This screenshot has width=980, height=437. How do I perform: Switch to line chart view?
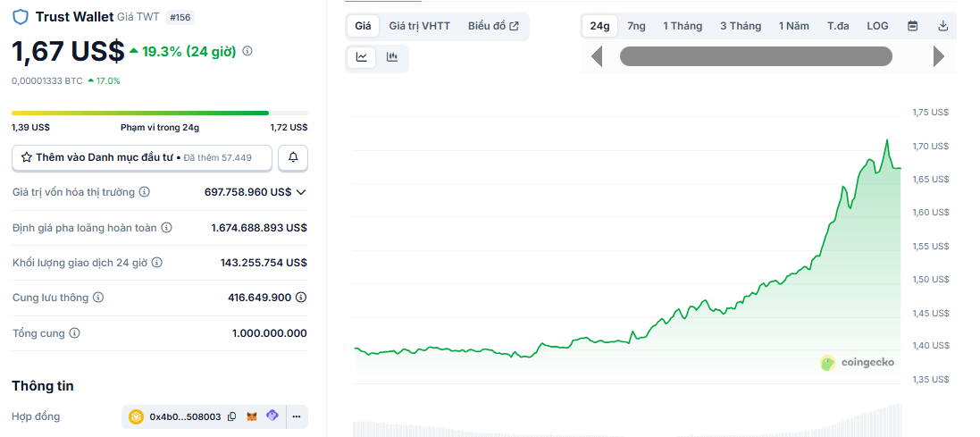[361, 57]
